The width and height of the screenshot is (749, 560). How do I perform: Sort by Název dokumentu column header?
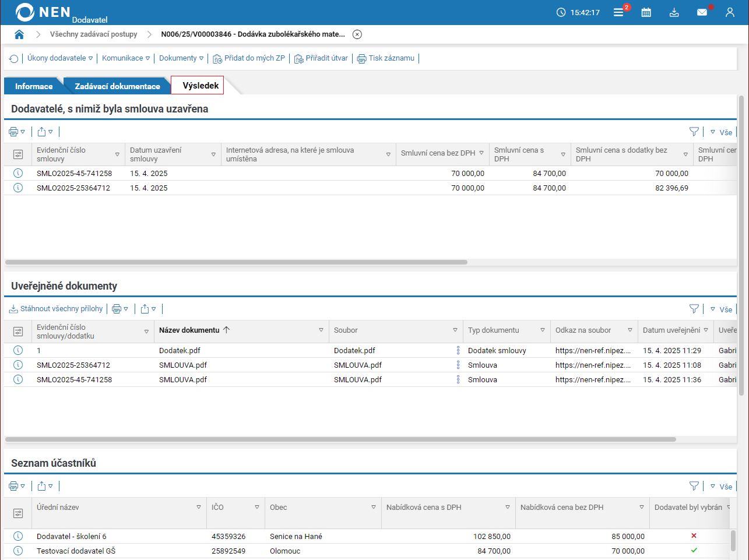tap(189, 330)
